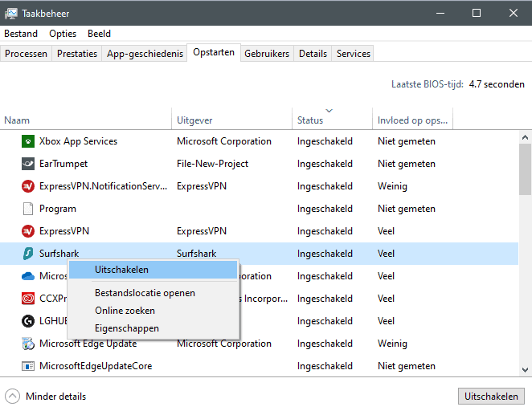Select the Xbox App Services name

click(x=78, y=141)
